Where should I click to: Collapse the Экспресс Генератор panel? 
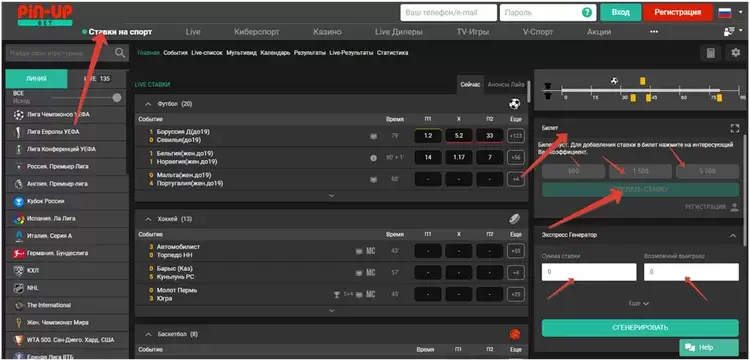(732, 235)
